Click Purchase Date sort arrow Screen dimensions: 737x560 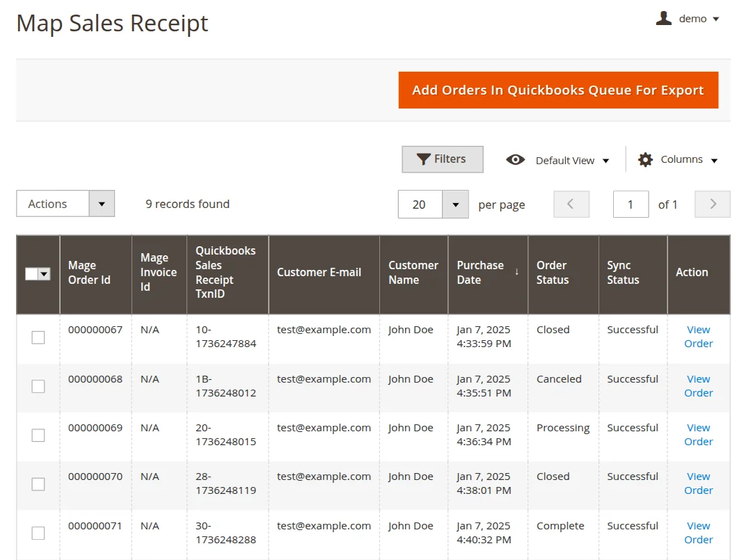coord(516,272)
